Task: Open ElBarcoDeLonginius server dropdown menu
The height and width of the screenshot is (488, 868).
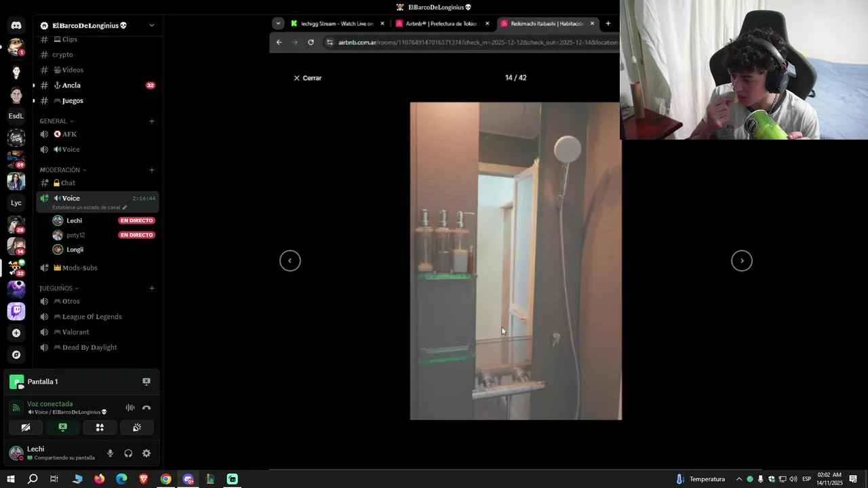Action: pos(151,25)
